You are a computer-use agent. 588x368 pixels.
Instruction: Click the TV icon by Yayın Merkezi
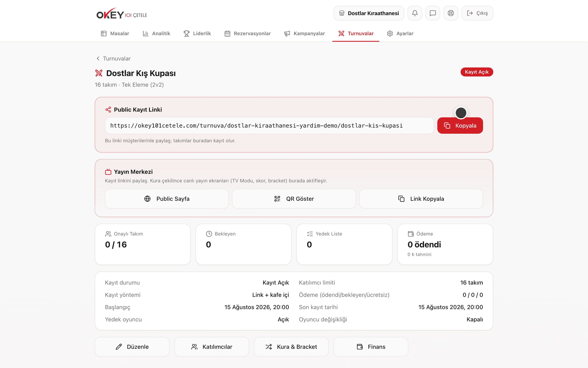[108, 172]
